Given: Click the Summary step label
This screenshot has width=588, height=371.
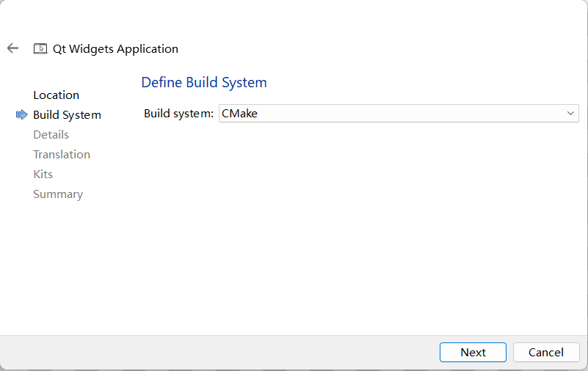Looking at the screenshot, I should [58, 194].
